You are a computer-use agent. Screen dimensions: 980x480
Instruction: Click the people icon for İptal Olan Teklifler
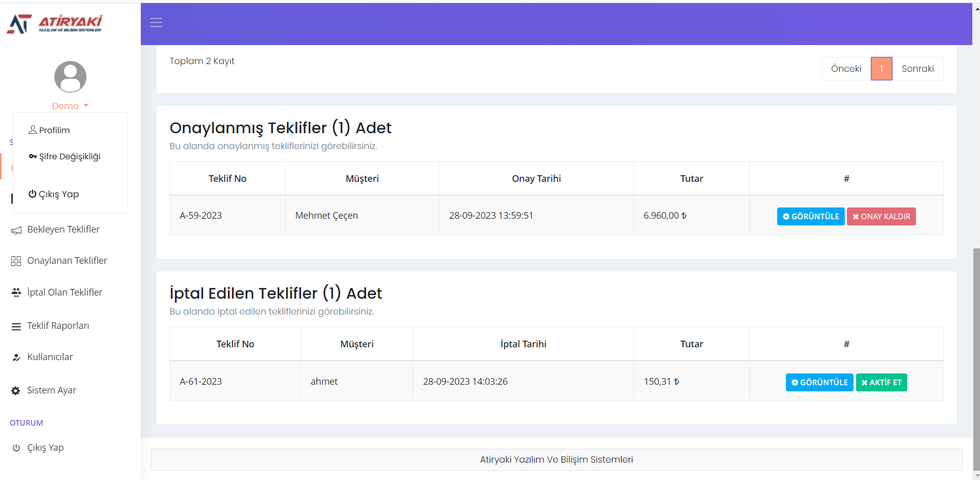pyautogui.click(x=16, y=293)
